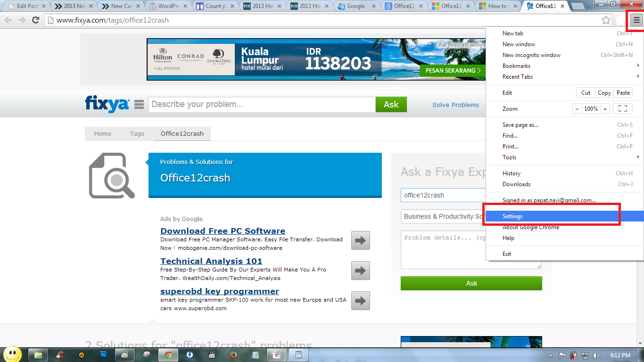Open History from the Chrome menu

(565, 173)
